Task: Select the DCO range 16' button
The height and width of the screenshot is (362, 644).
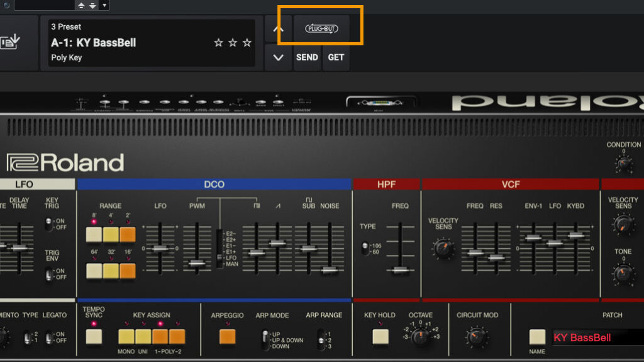Action: pos(127,271)
